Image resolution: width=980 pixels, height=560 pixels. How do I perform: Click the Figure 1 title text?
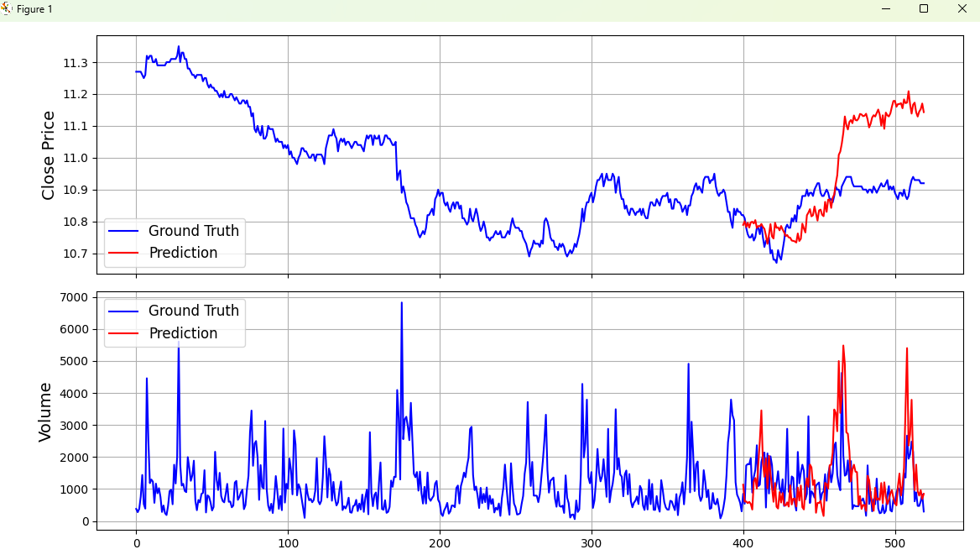[34, 9]
